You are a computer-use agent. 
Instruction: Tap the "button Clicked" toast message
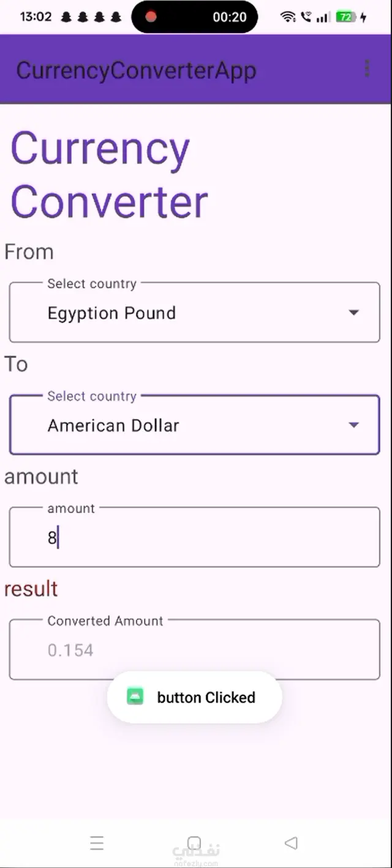[x=206, y=698]
